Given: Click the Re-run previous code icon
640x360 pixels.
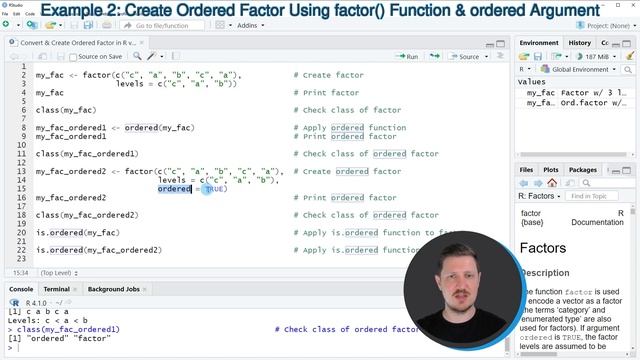Looking at the screenshot, I should pyautogui.click(x=435, y=56).
